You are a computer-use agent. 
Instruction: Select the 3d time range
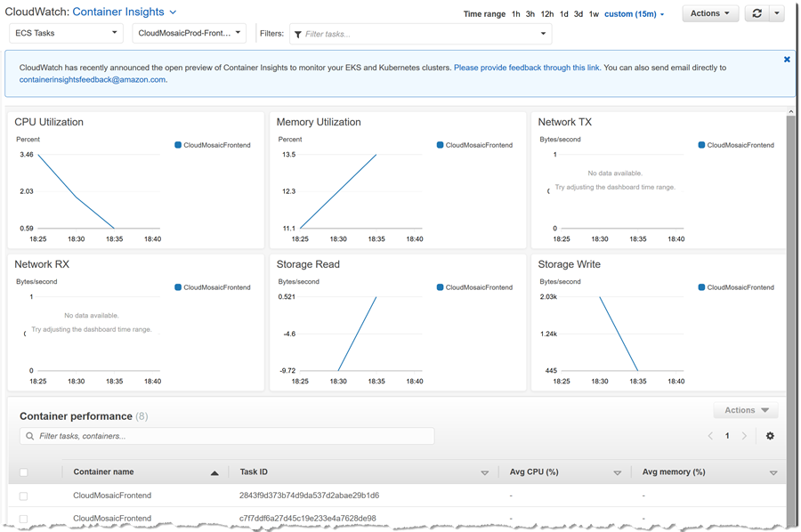578,14
